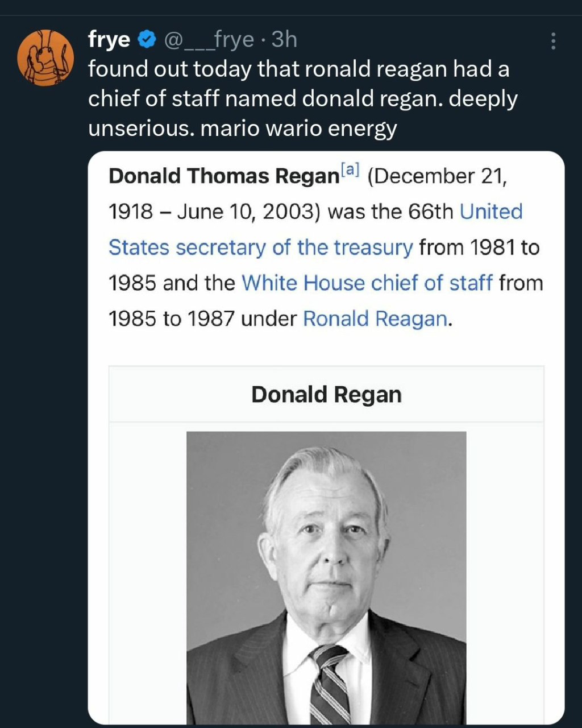Click the blue "Ronald Reagan" link
This screenshot has height=728, width=582.
(x=375, y=319)
